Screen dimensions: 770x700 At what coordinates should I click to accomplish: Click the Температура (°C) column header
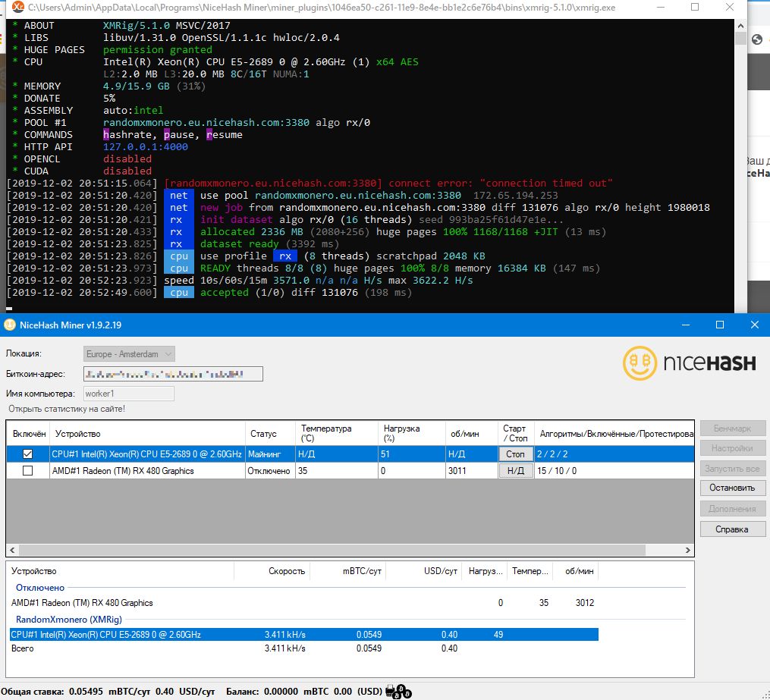[x=337, y=434]
